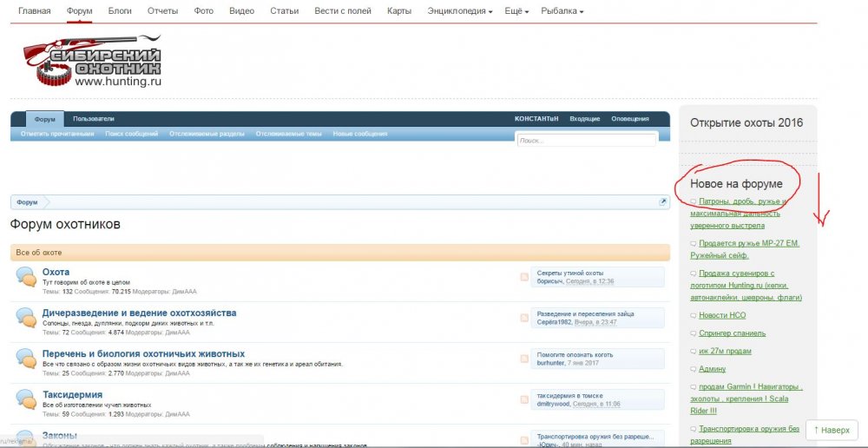Expand the Рыбалка dropdown menu
The width and height of the screenshot is (868, 448).
point(562,11)
